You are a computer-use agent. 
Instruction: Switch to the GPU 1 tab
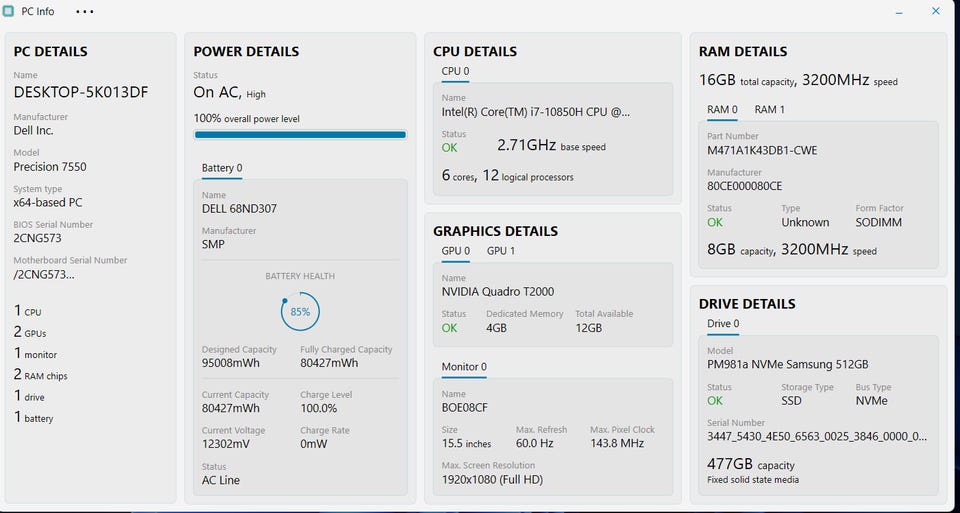click(501, 251)
